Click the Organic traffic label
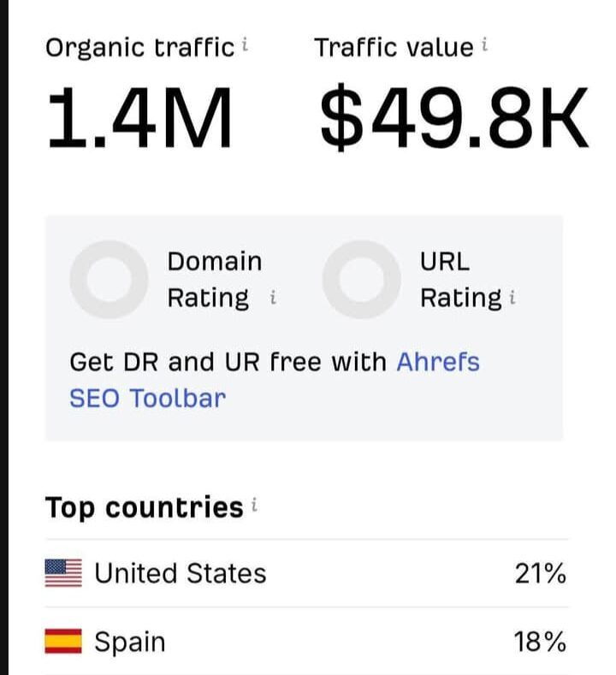This screenshot has width=616, height=675. tap(139, 47)
